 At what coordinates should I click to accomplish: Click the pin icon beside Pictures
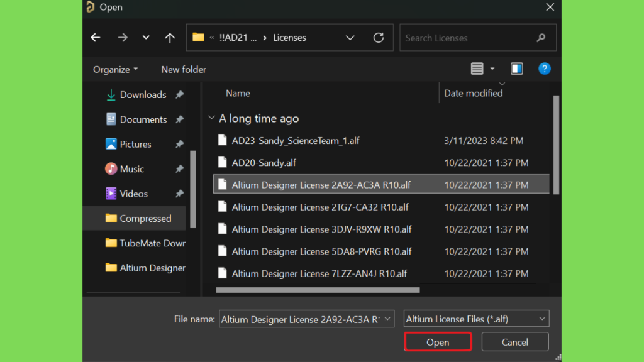pyautogui.click(x=179, y=145)
